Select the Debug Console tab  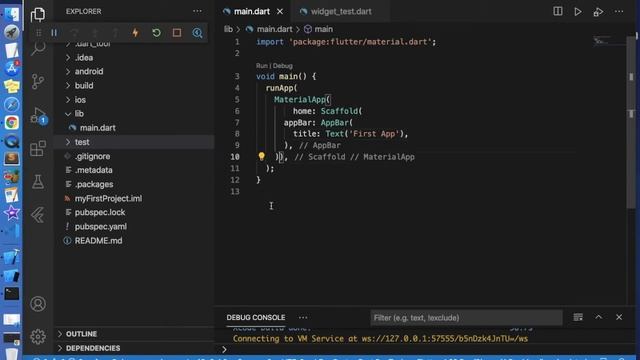coord(256,317)
